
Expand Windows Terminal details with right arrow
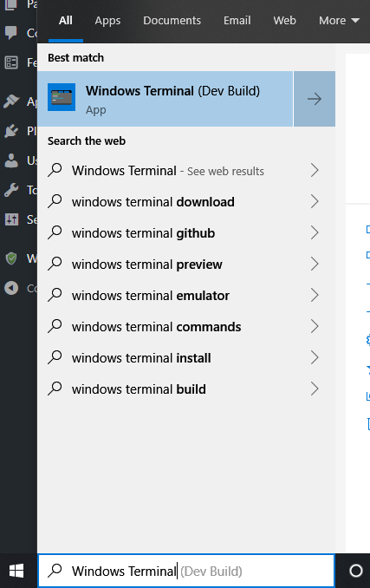pyautogui.click(x=315, y=99)
